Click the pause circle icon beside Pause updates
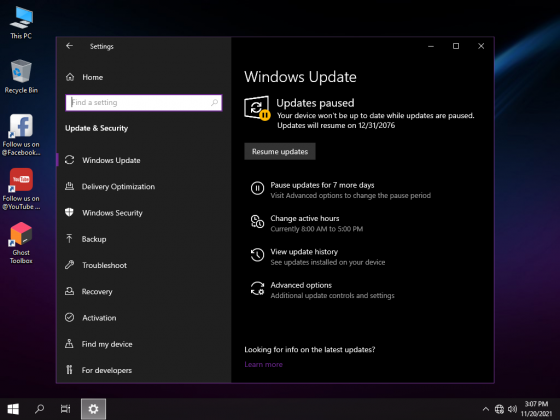Screen dimensions: 560x420 click(257, 188)
